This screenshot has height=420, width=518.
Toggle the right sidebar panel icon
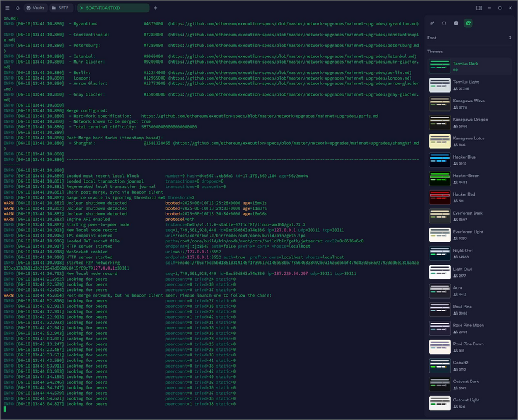479,8
